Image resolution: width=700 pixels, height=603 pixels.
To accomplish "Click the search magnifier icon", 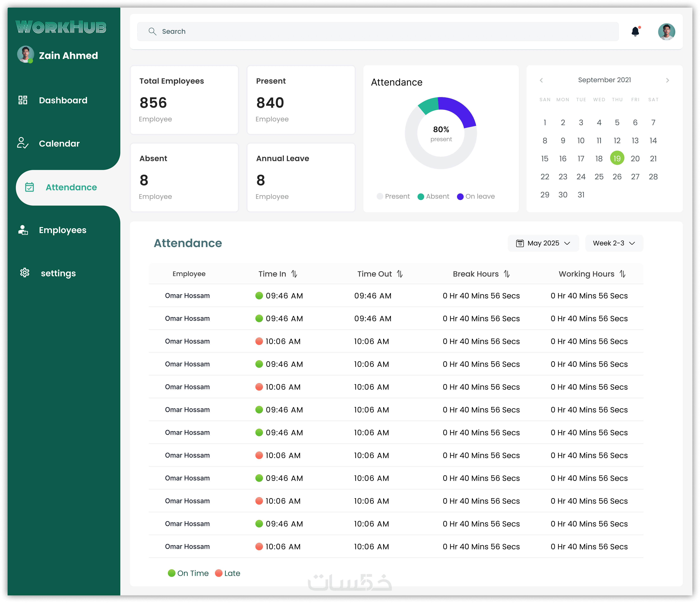I will pyautogui.click(x=152, y=31).
